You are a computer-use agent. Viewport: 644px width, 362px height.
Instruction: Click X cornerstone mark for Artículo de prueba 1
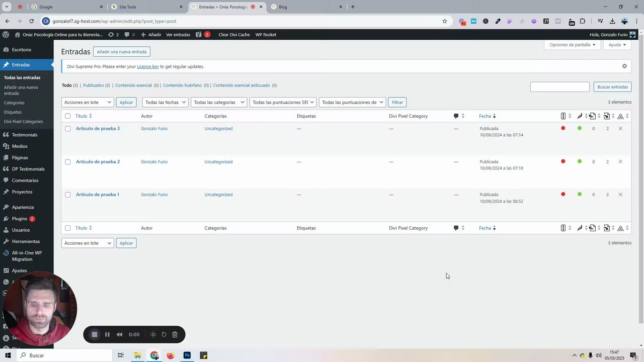[x=620, y=195]
